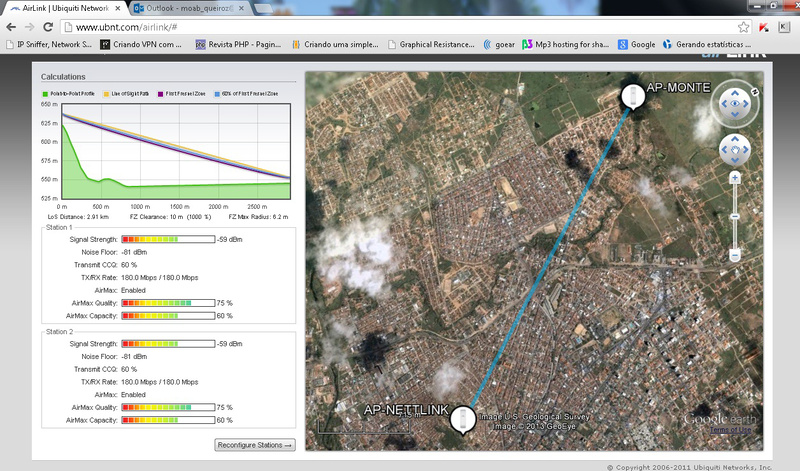Open IP Sniffer, Network S... bookmark
The height and width of the screenshot is (471, 800).
pyautogui.click(x=49, y=44)
